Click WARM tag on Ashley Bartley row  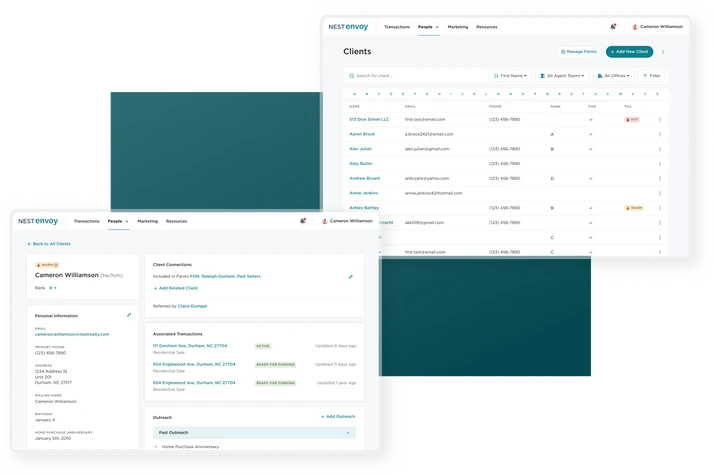(634, 208)
